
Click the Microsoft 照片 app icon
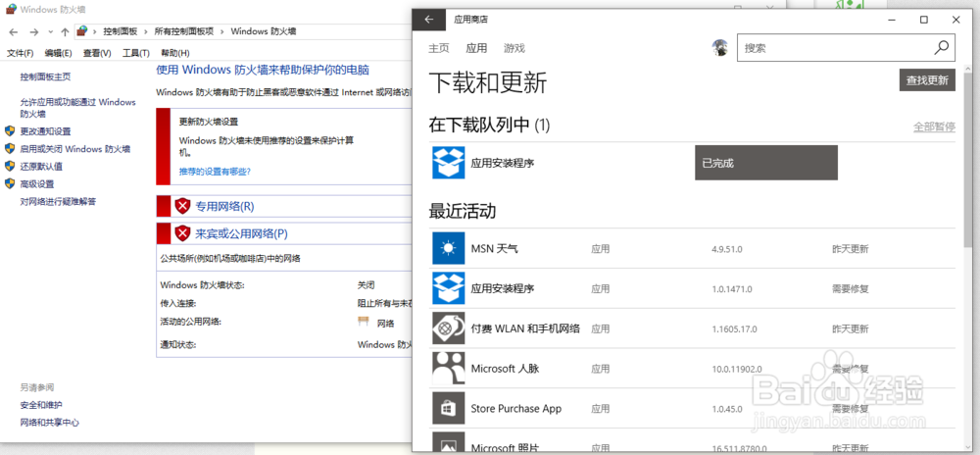coord(449,442)
